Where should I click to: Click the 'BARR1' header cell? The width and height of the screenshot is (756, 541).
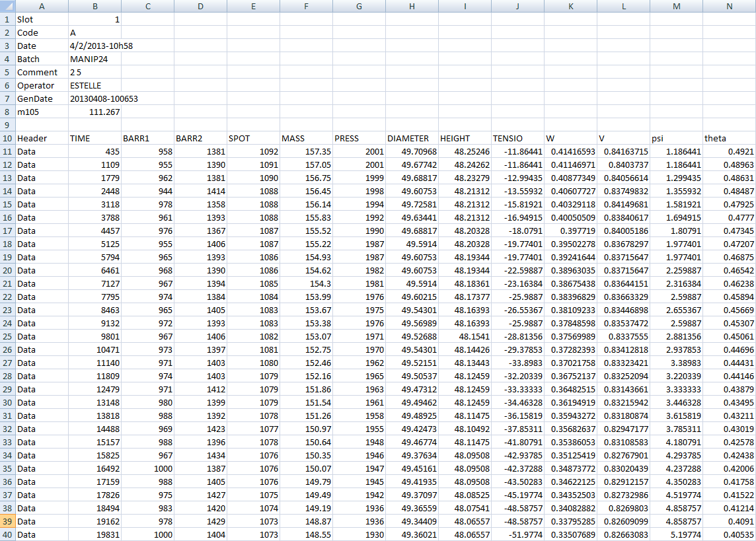point(148,138)
